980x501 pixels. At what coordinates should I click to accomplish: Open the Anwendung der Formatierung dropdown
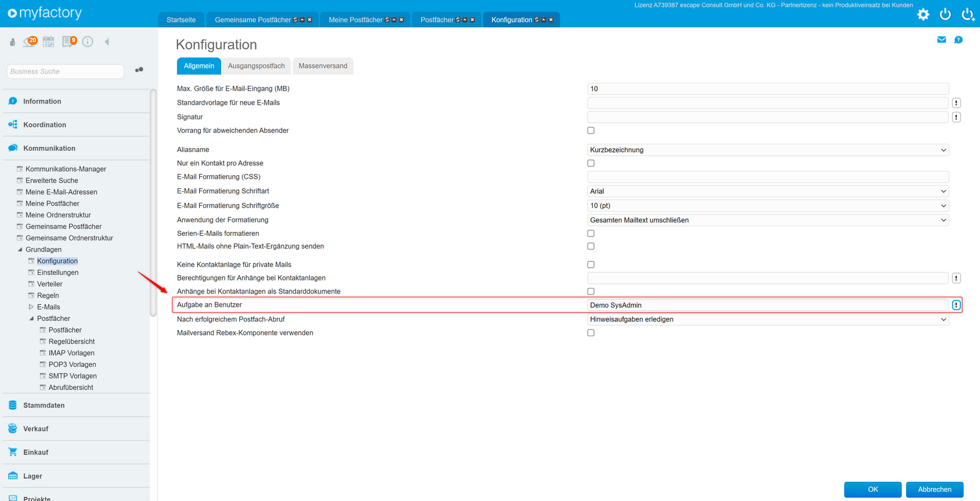[768, 220]
